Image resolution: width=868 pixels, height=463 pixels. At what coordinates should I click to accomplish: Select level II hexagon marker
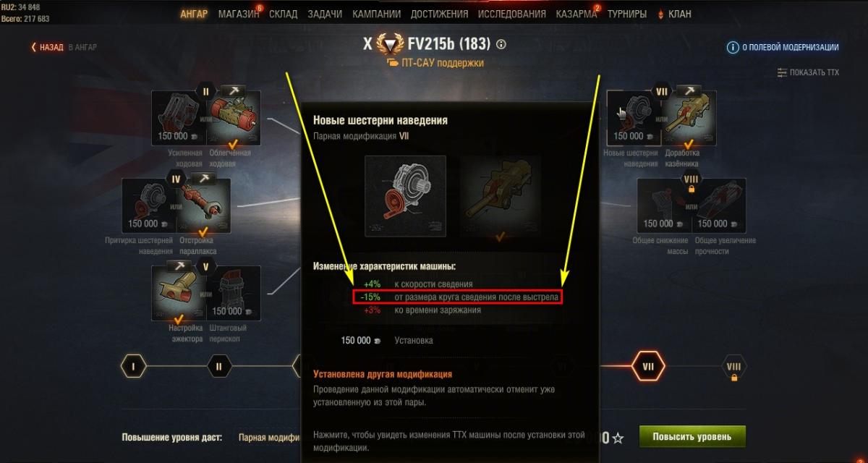click(x=218, y=367)
